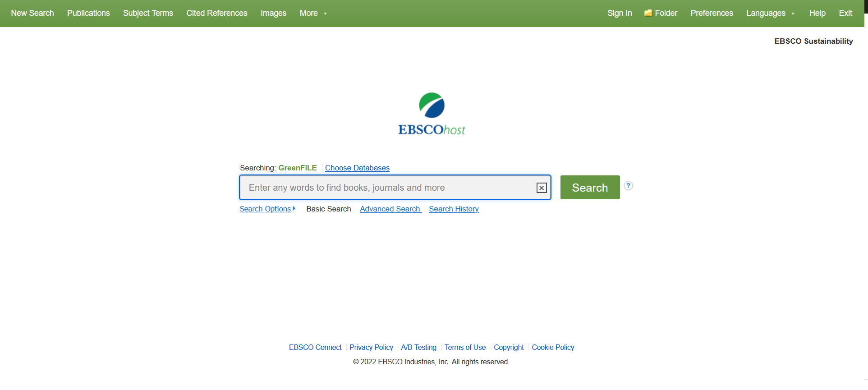Screen dimensions: 868x390
Task: Click the green Search button
Action: (590, 188)
